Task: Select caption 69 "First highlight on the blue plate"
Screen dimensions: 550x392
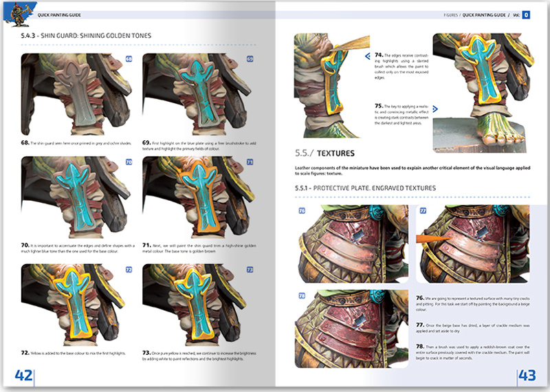Action: point(199,146)
